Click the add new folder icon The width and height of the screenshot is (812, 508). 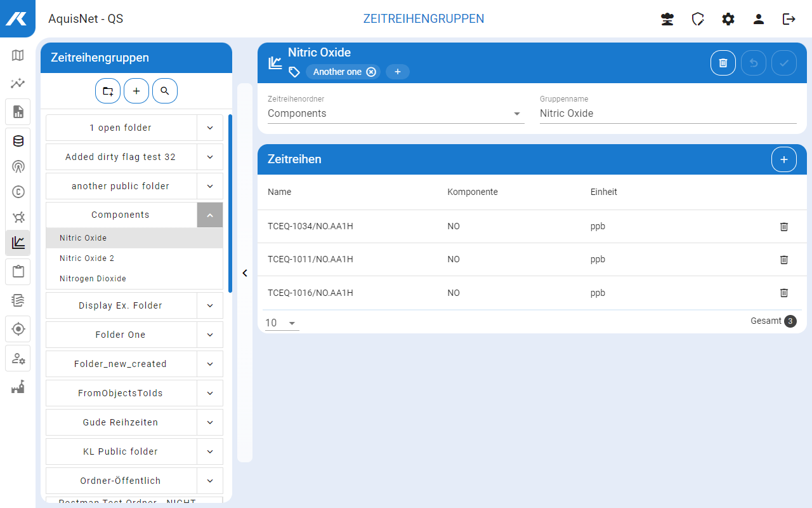pyautogui.click(x=108, y=91)
